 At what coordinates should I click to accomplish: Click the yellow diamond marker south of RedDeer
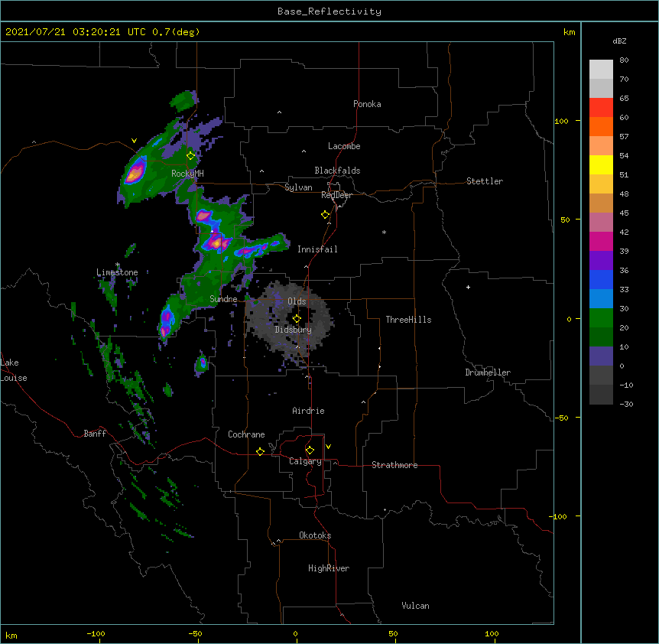click(326, 215)
